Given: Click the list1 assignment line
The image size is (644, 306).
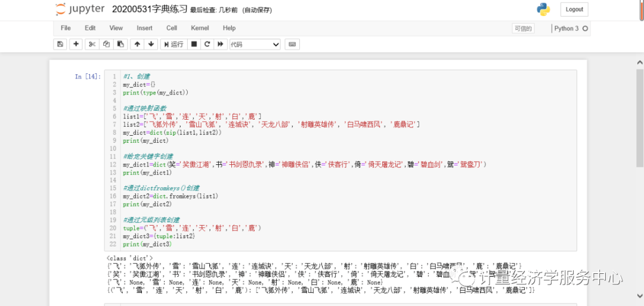Looking at the screenshot, I should click(x=192, y=117).
